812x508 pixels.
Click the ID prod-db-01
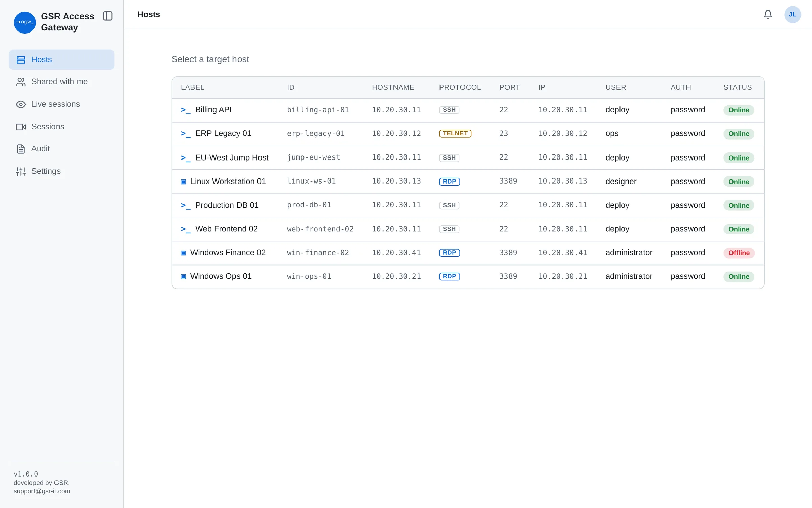point(309,205)
